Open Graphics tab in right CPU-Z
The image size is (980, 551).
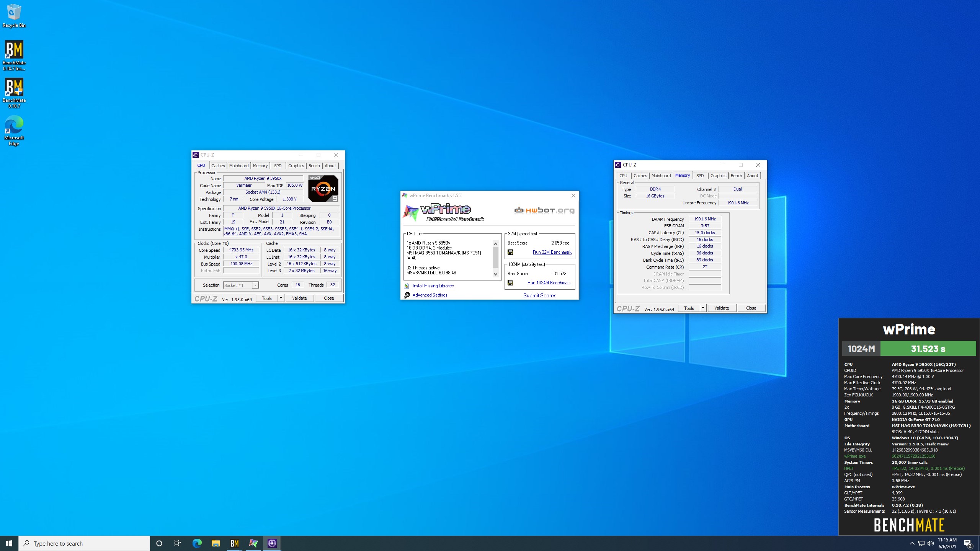tap(719, 176)
